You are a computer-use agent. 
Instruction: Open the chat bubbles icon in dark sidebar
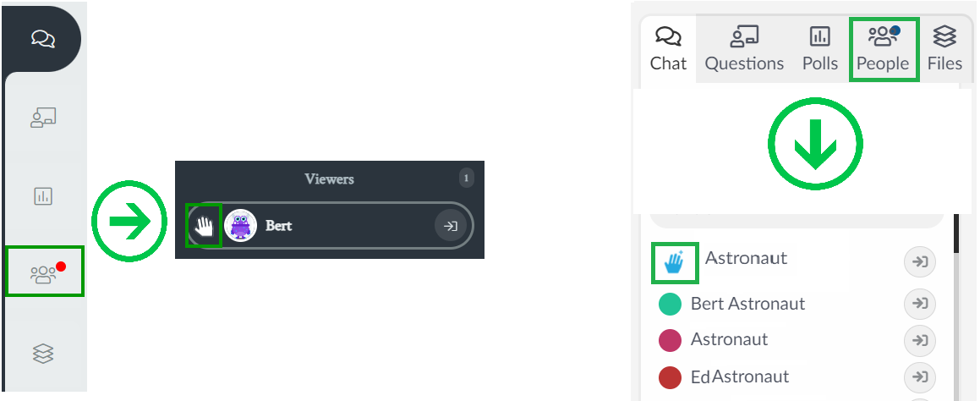click(x=43, y=39)
